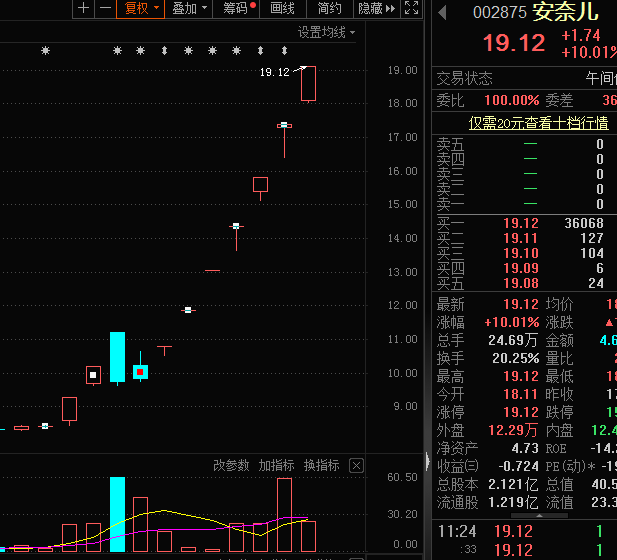Click trade tick at 11:24
Screen dimensions: 617x560
point(525,531)
